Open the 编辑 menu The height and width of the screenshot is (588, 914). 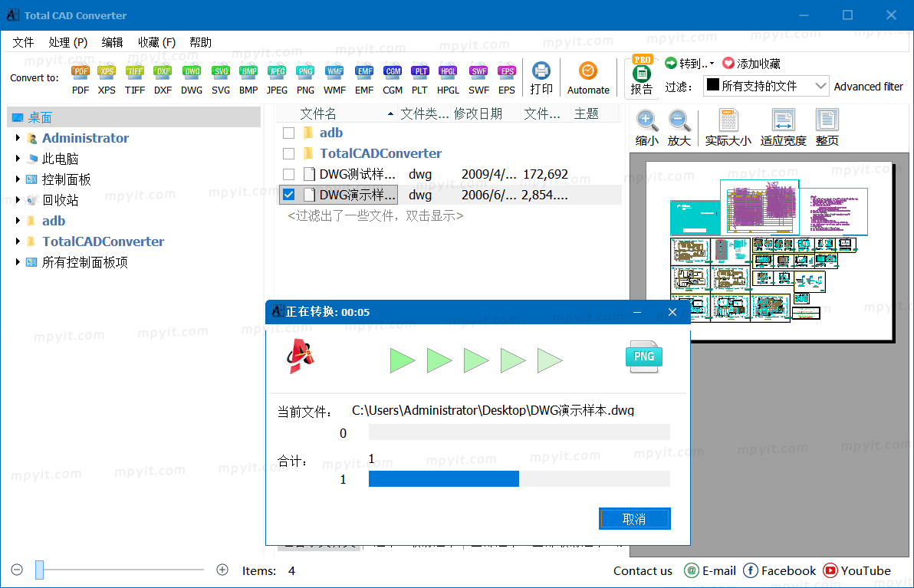(112, 41)
